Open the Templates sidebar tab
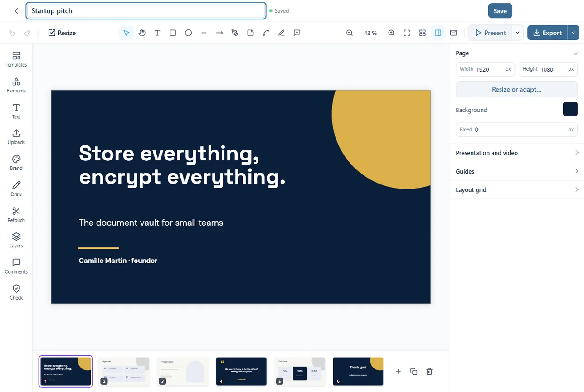 16,59
